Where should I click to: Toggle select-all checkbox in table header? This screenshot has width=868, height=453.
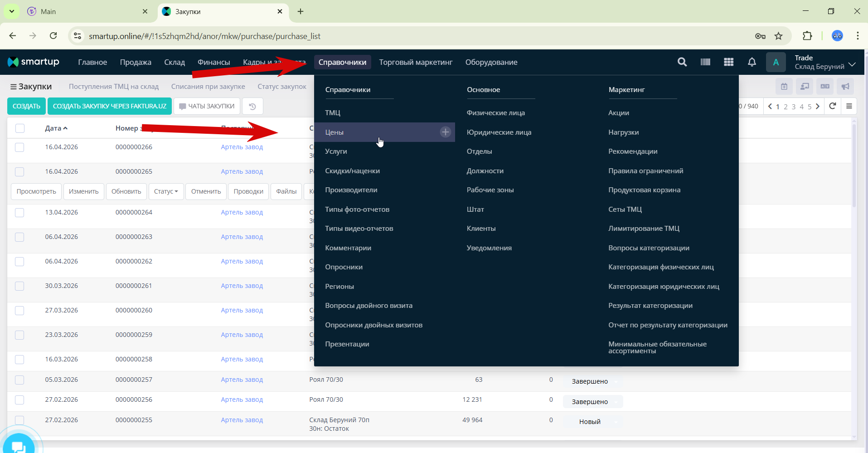click(x=20, y=128)
